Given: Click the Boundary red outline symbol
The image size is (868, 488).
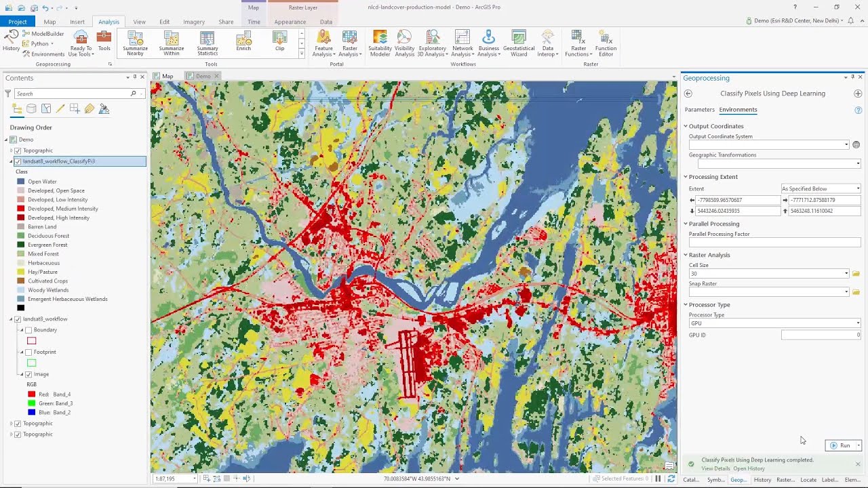Looking at the screenshot, I should click(x=31, y=341).
